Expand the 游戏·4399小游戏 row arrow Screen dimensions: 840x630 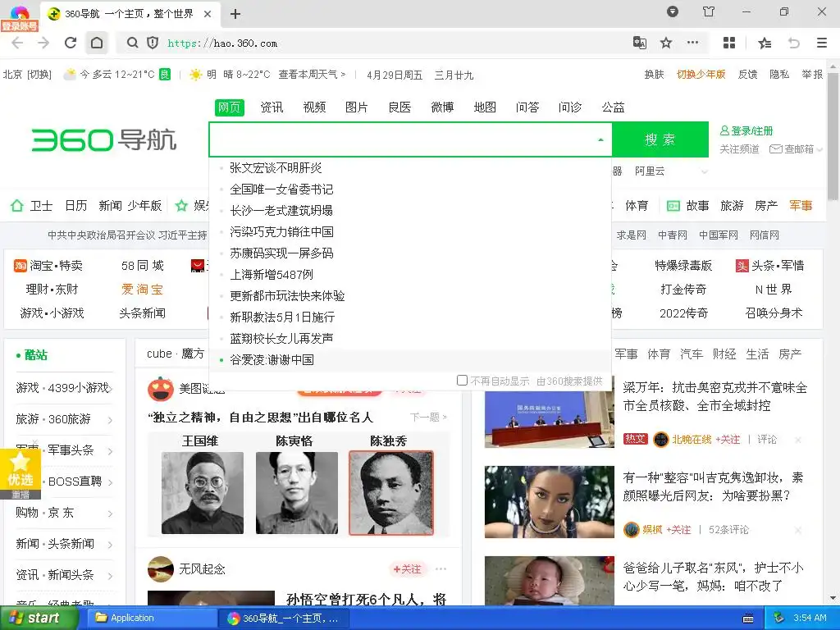110,389
